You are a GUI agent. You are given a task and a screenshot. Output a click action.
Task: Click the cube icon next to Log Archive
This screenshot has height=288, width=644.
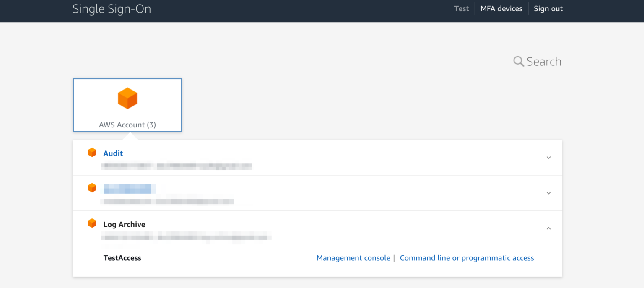(92, 223)
